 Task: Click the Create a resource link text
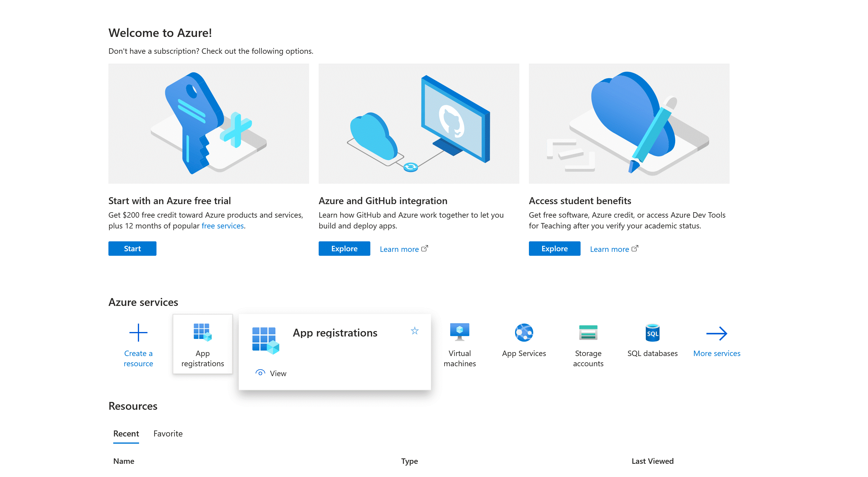[138, 358]
